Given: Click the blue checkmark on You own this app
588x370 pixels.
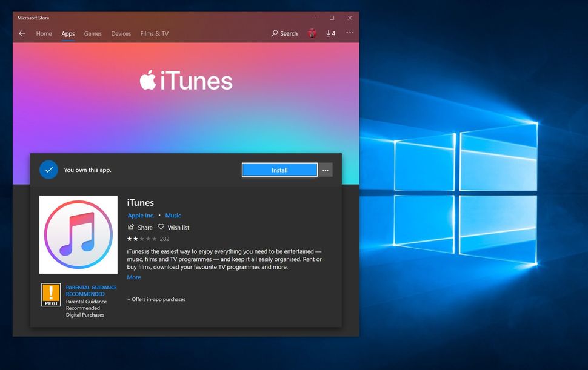Looking at the screenshot, I should point(48,170).
